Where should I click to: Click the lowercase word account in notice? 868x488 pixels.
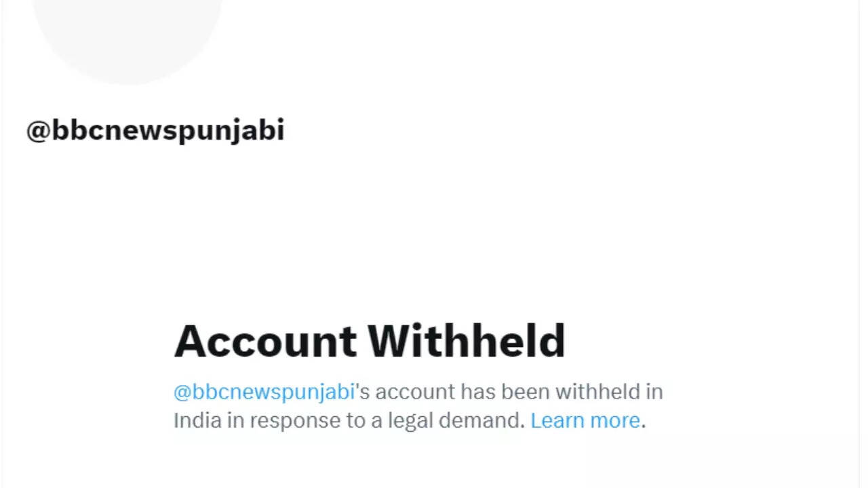[415, 392]
